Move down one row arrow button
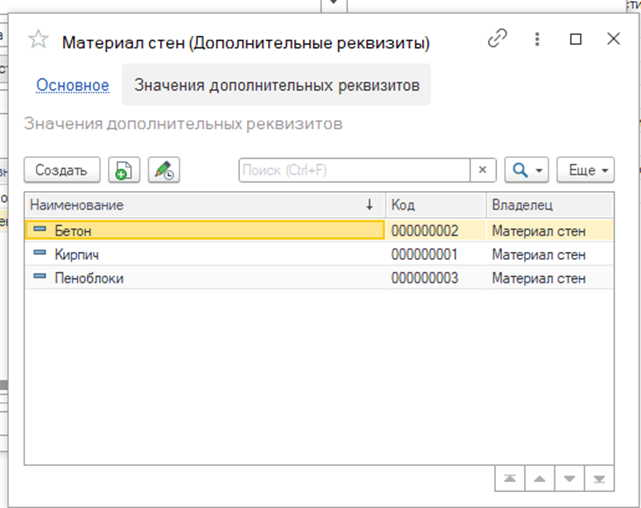641x508 pixels. point(569,478)
